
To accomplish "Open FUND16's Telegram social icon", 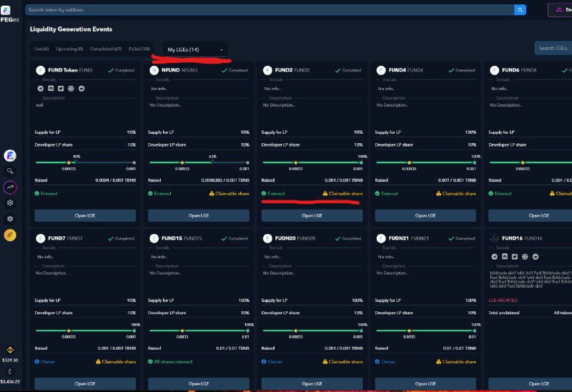I will tap(494, 257).
